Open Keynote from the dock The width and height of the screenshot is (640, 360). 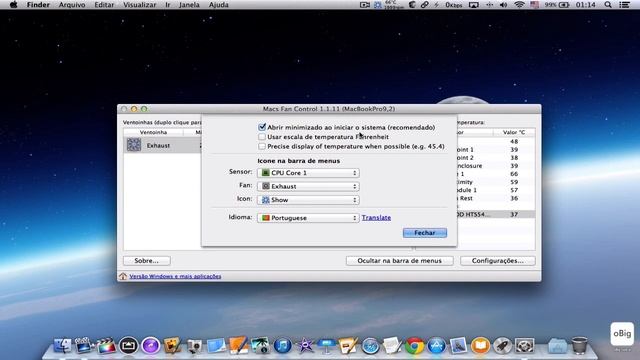(x=326, y=345)
